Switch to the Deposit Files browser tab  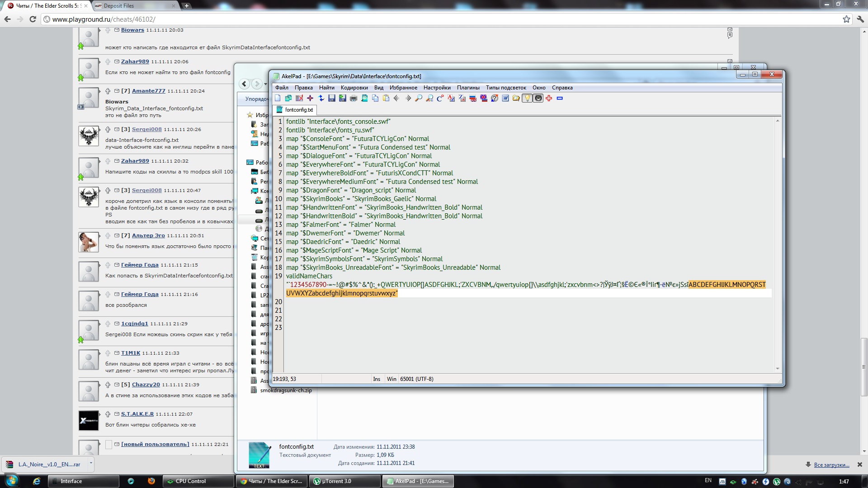(x=135, y=6)
